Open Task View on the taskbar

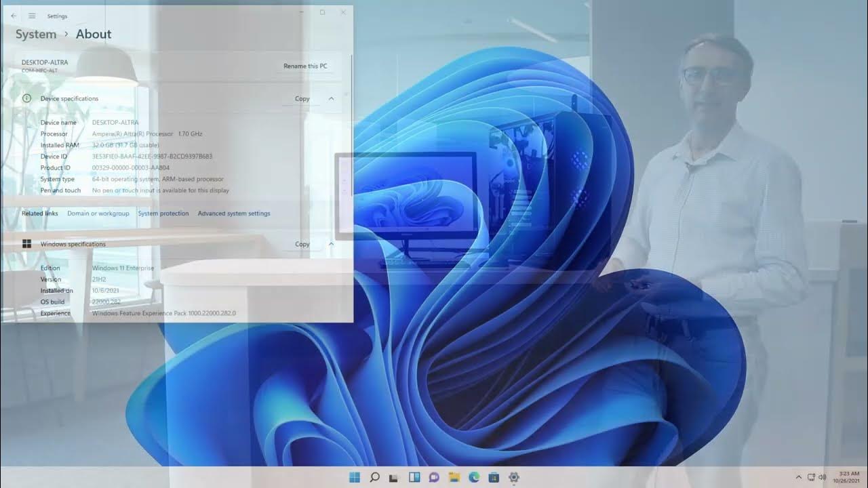point(394,477)
